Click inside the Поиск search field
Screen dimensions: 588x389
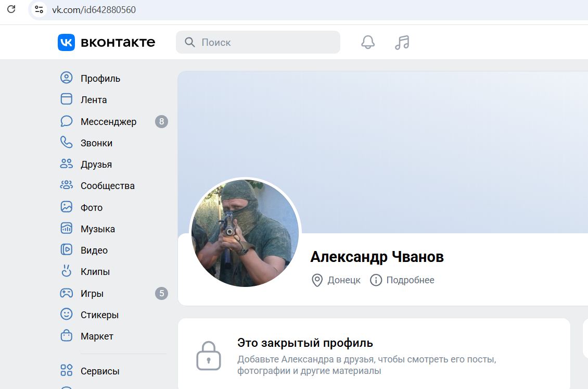259,42
